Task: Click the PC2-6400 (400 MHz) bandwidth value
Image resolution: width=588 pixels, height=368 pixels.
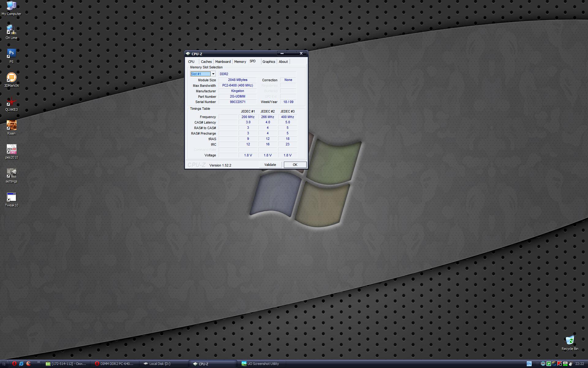Action: (238, 85)
